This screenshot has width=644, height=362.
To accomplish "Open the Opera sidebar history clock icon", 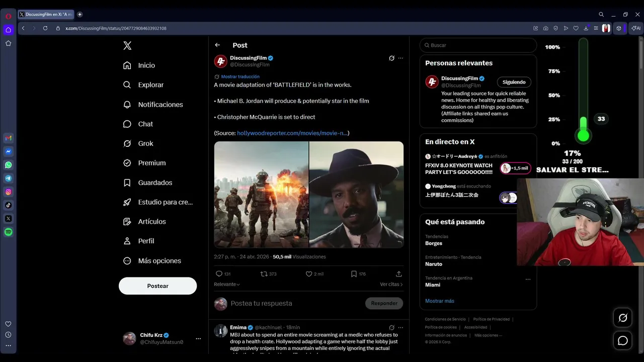I will tap(8, 335).
